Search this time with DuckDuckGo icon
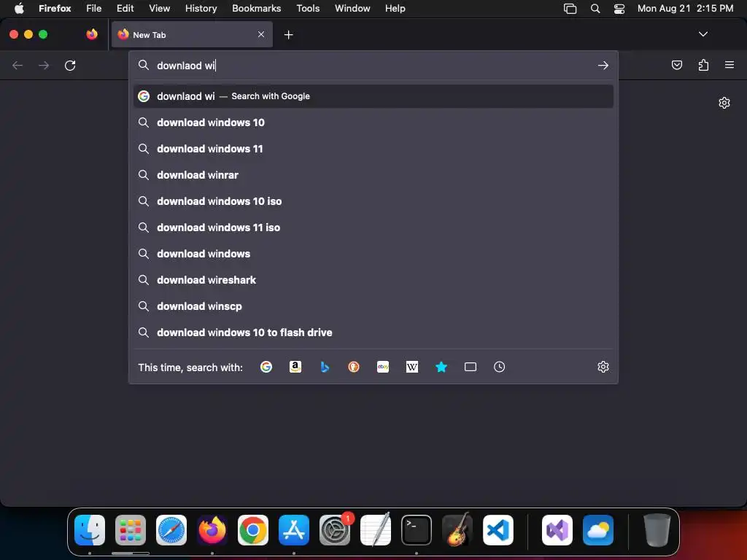The image size is (747, 560). pos(354,367)
